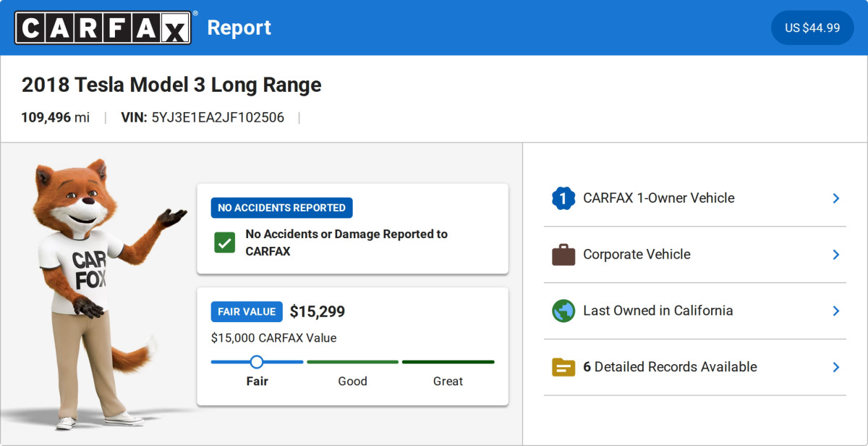Click the Great segment of value bar
868x446 pixels.
click(x=448, y=362)
